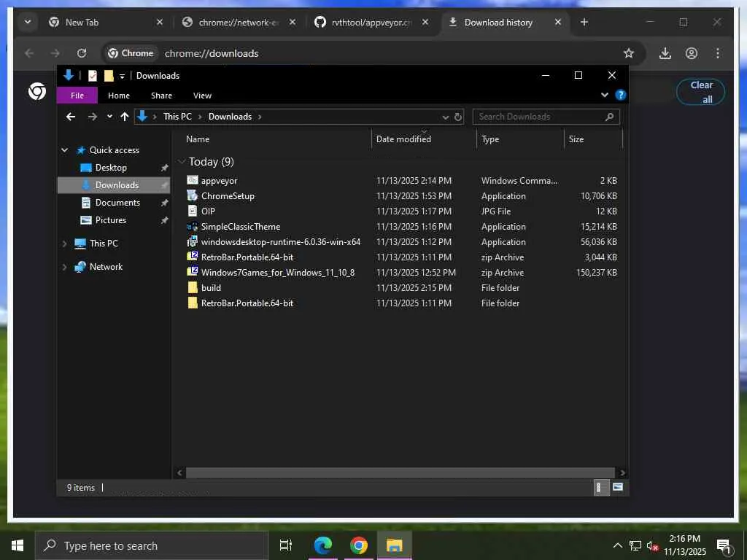Collapse Quick access tree node
The width and height of the screenshot is (747, 560).
(x=65, y=150)
